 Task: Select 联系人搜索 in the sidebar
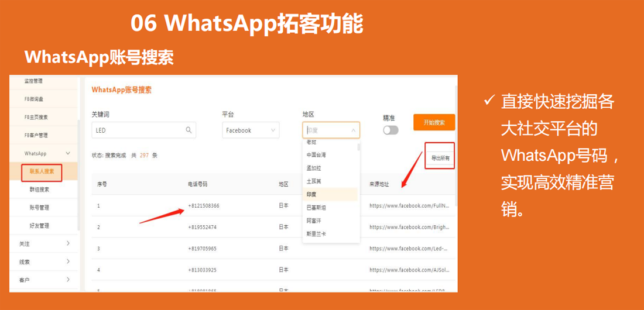tap(42, 171)
